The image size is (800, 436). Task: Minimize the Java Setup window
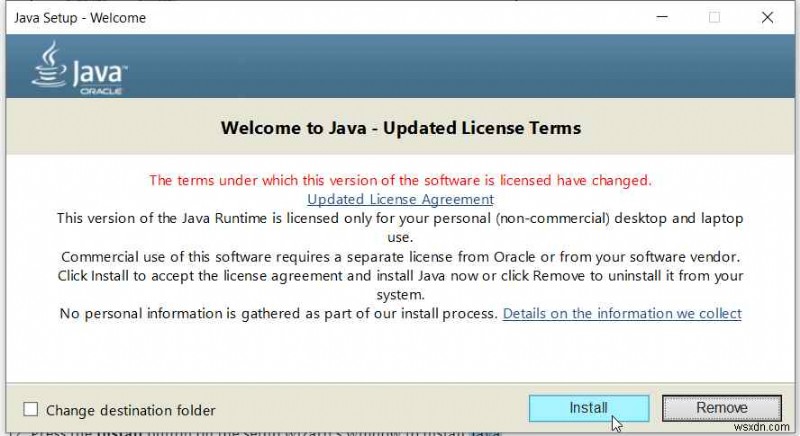pos(662,17)
